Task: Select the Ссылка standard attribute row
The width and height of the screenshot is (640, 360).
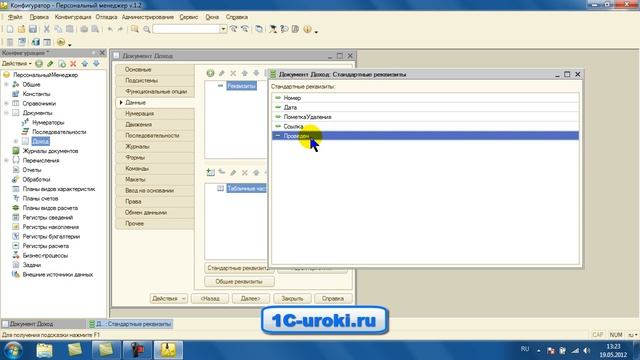Action: click(425, 126)
